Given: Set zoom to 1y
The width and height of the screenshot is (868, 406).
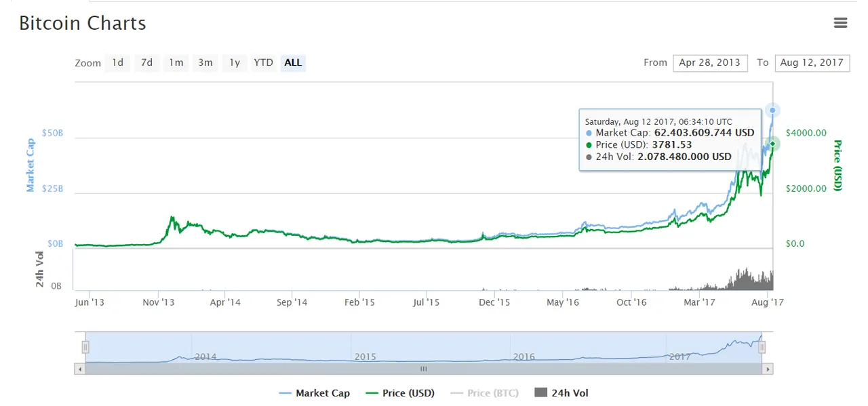Looking at the screenshot, I should [234, 62].
